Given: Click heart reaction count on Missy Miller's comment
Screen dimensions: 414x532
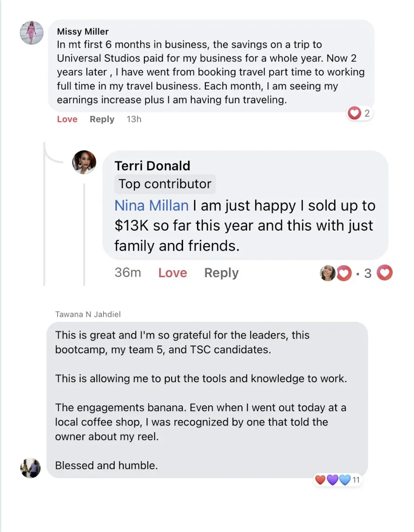Looking at the screenshot, I should point(360,113).
